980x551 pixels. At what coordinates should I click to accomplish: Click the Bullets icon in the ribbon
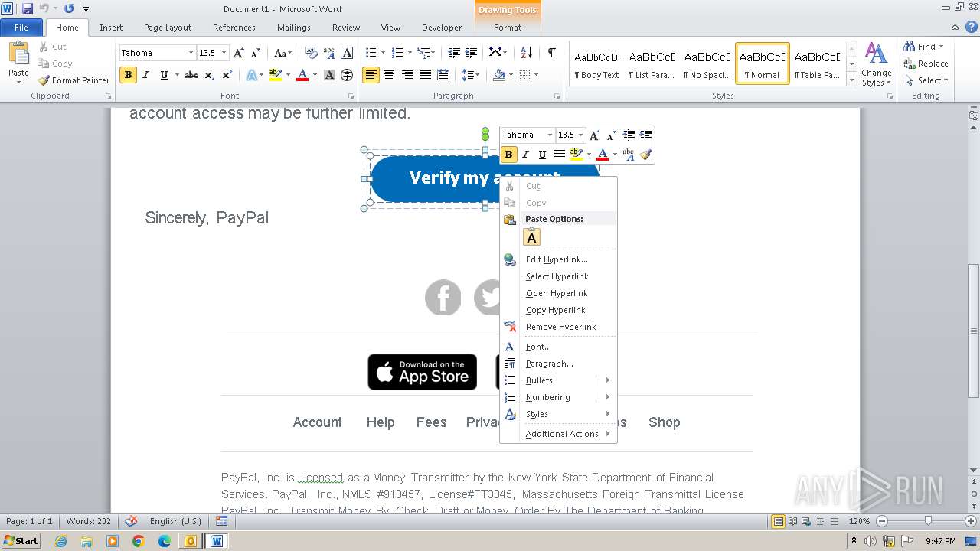[371, 53]
